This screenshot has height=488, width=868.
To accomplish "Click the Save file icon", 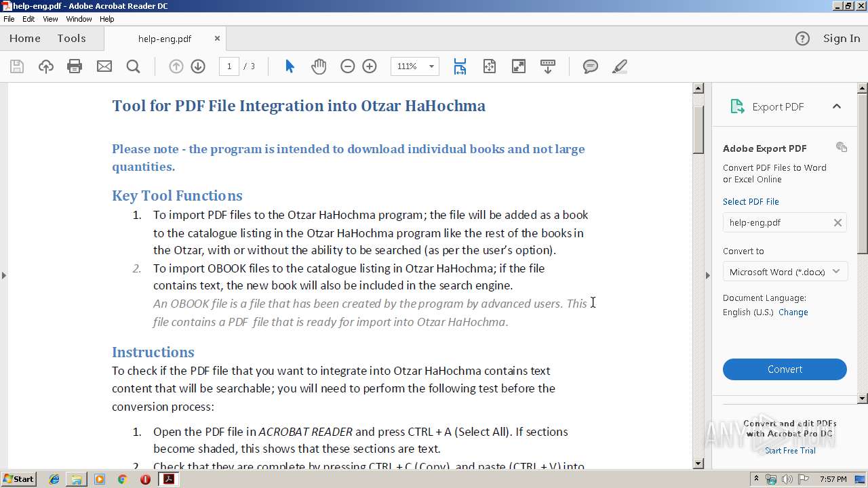I will 17,66.
